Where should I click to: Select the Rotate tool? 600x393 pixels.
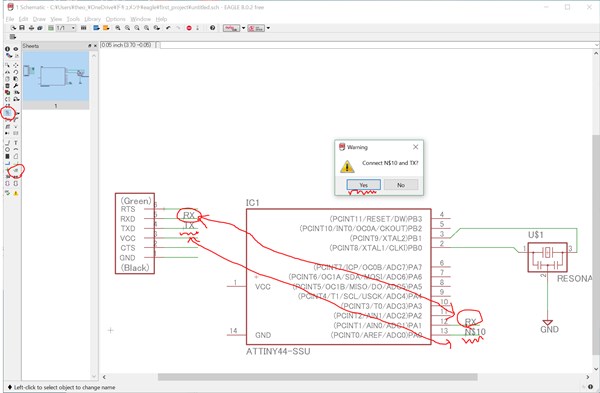pos(16,72)
